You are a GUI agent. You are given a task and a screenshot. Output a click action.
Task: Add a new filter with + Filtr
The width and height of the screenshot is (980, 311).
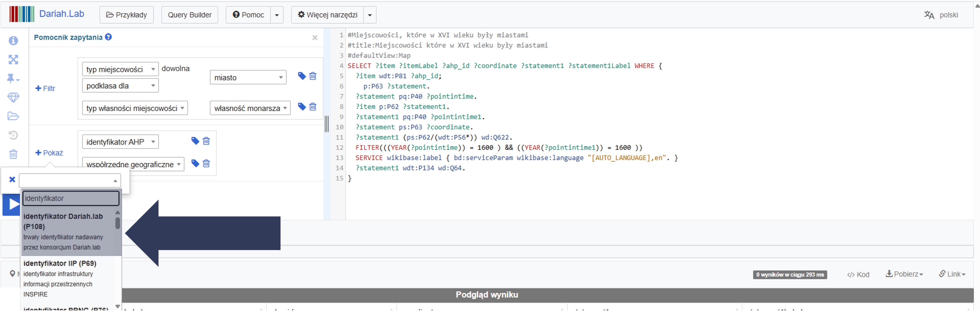pyautogui.click(x=45, y=88)
